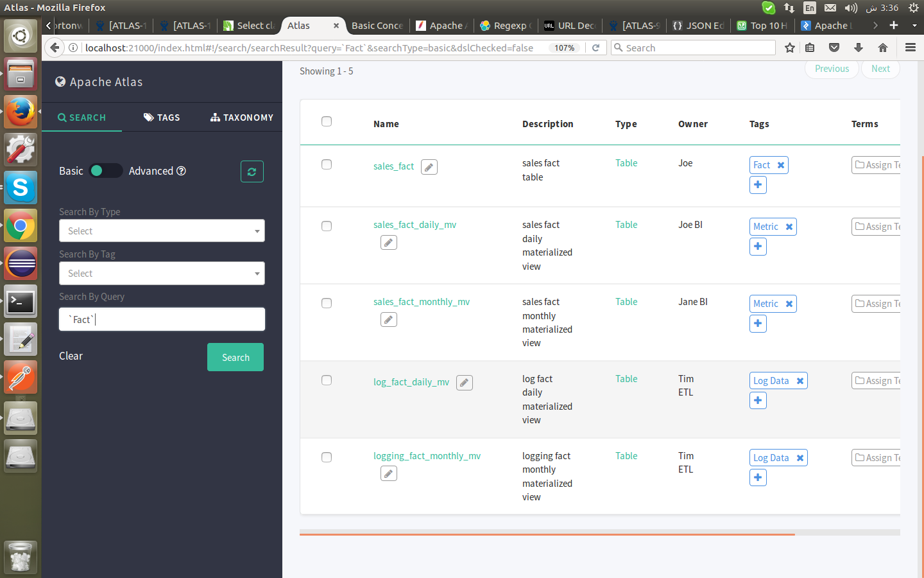Remove the Fact tag from sales_fact

coord(781,165)
